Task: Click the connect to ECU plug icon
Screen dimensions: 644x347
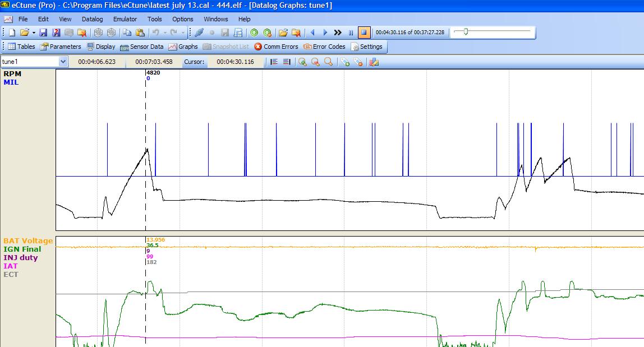Action: point(199,33)
